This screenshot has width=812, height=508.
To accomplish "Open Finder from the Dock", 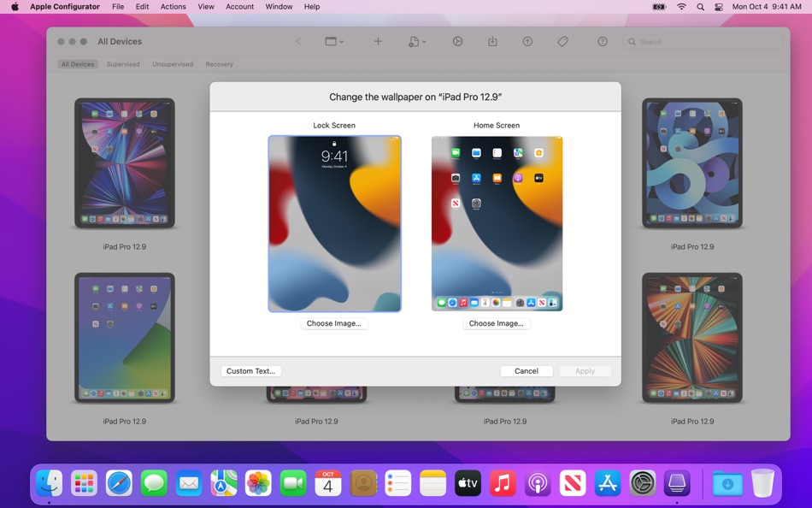I will [50, 484].
